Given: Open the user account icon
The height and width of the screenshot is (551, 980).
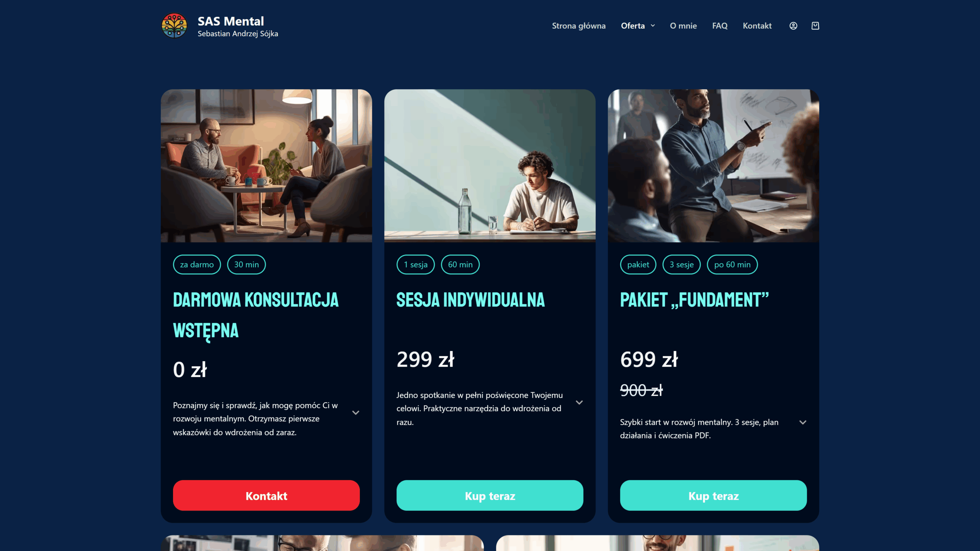Looking at the screenshot, I should pyautogui.click(x=793, y=26).
